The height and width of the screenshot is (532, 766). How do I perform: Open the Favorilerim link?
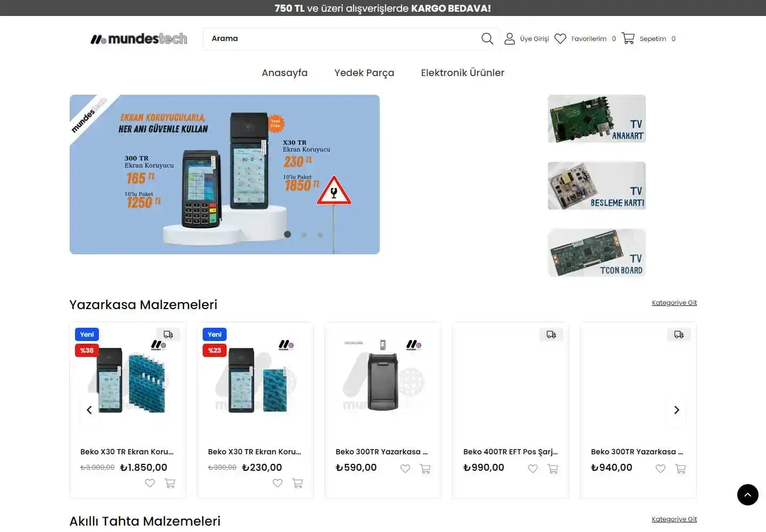[589, 39]
